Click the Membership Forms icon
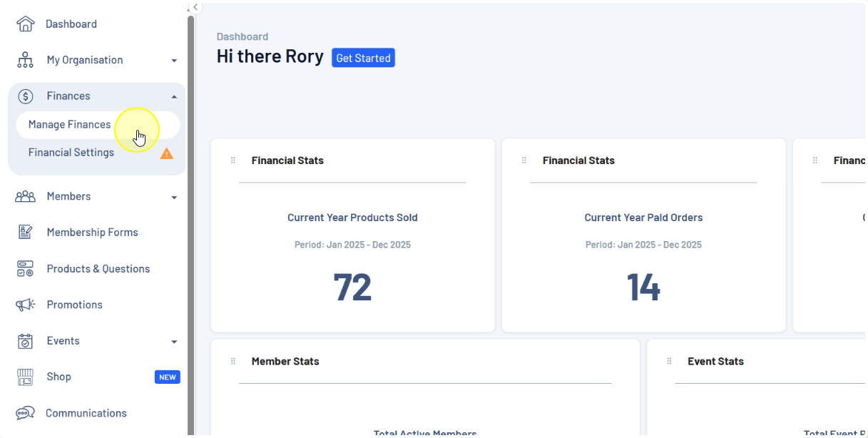The height and width of the screenshot is (438, 868). pyautogui.click(x=25, y=233)
